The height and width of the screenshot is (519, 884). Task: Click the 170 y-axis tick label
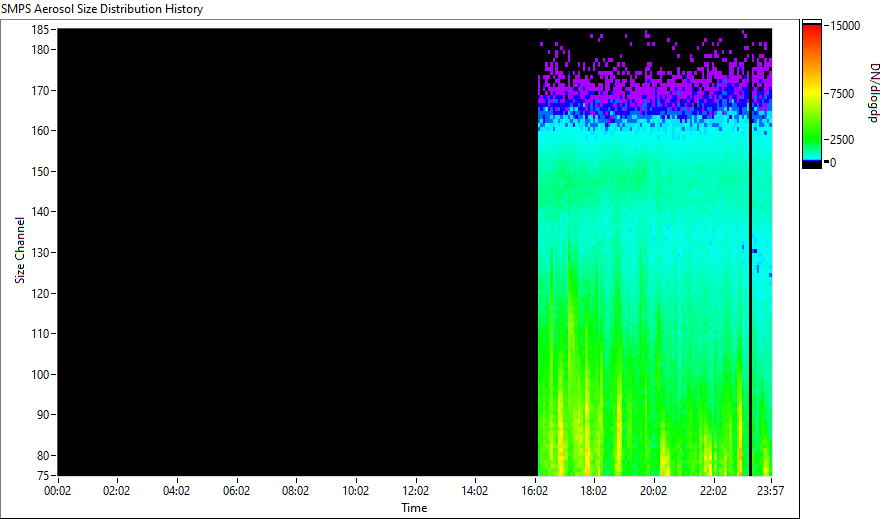(x=40, y=90)
